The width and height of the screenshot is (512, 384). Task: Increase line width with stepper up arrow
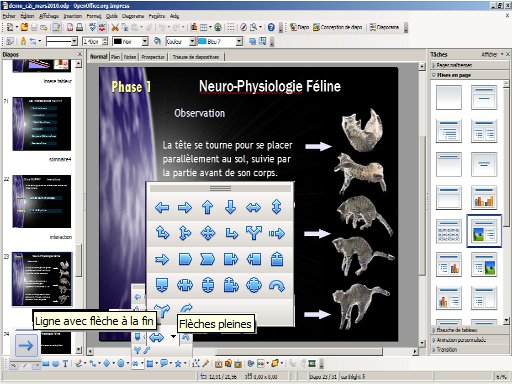[x=105, y=39]
